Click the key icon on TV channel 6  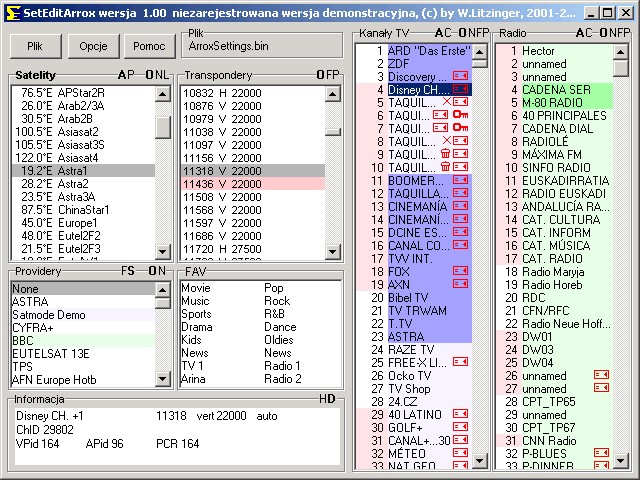[461, 115]
